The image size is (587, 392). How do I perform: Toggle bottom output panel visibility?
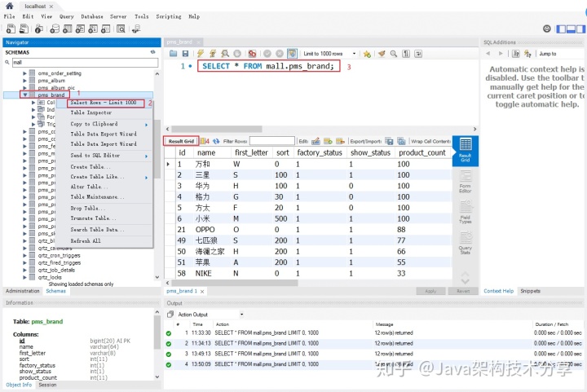[x=571, y=29]
